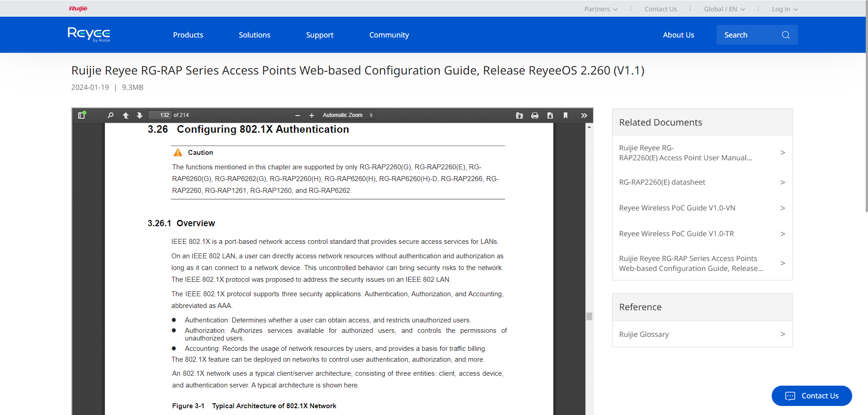Open the RG-RAP2260(E) datasheet arrow
Screen dimensions: 868x415
pos(783,182)
